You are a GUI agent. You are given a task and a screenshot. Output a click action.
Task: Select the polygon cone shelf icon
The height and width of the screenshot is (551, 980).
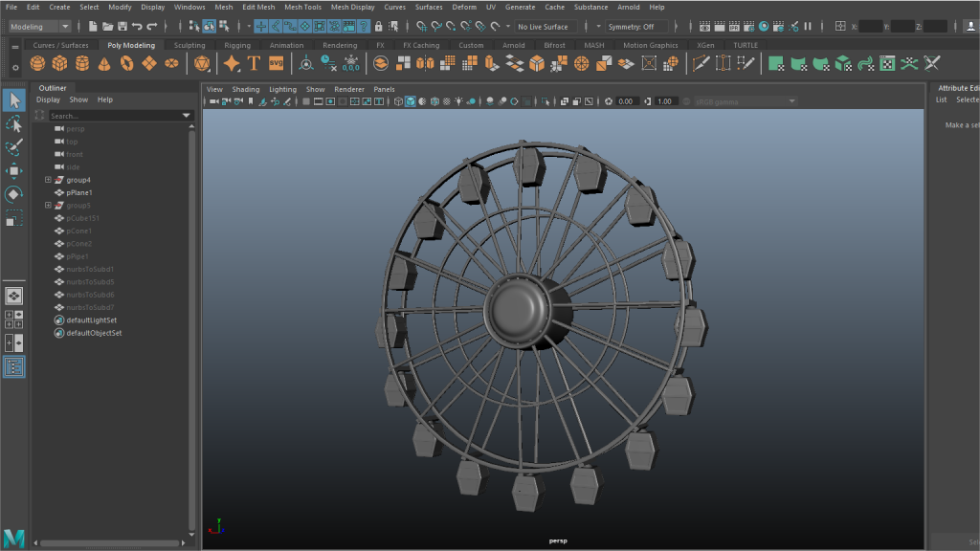103,63
